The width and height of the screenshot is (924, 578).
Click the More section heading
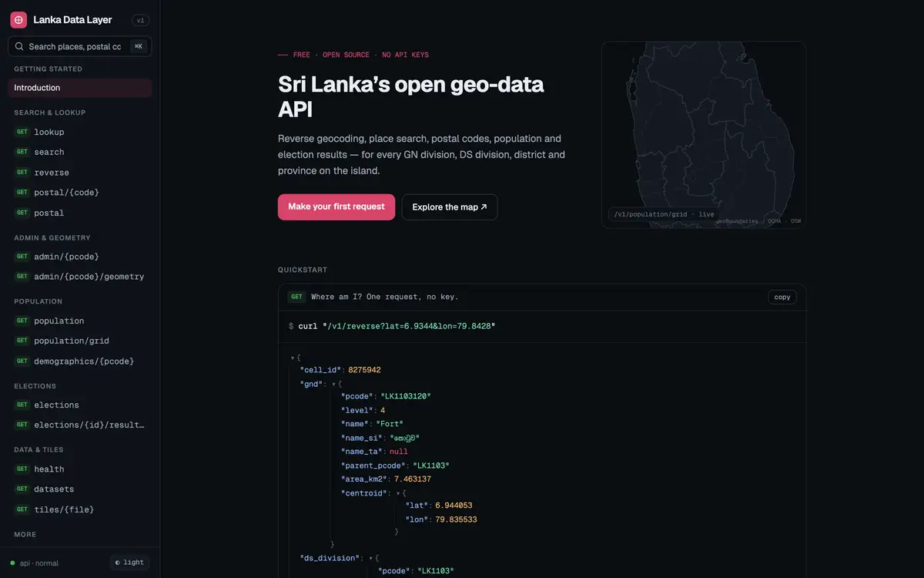(x=25, y=534)
